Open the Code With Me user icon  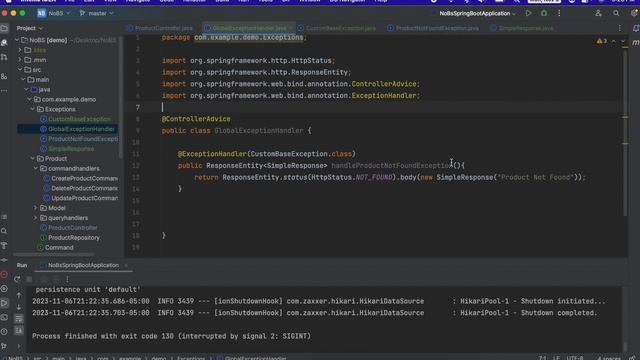pyautogui.click(x=598, y=13)
